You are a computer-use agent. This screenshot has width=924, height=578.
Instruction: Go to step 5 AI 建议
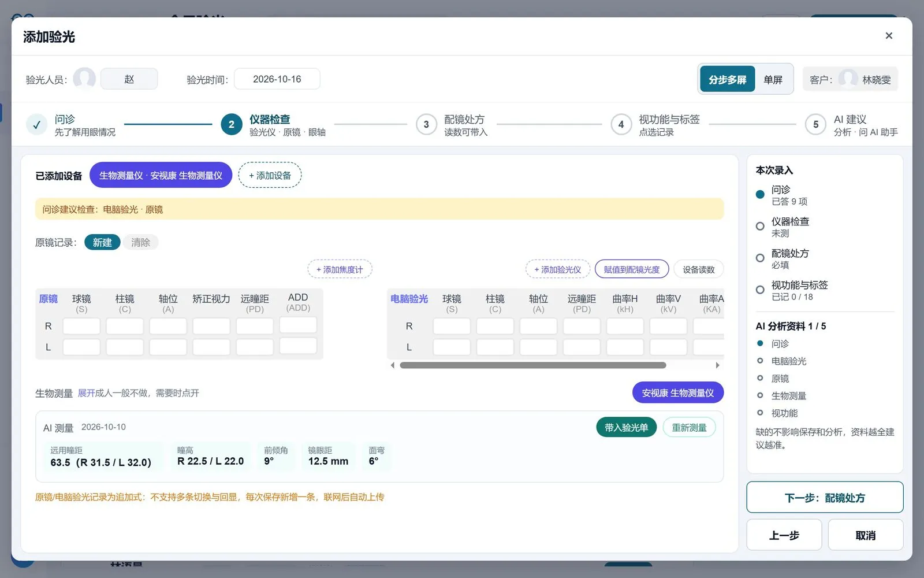click(852, 125)
